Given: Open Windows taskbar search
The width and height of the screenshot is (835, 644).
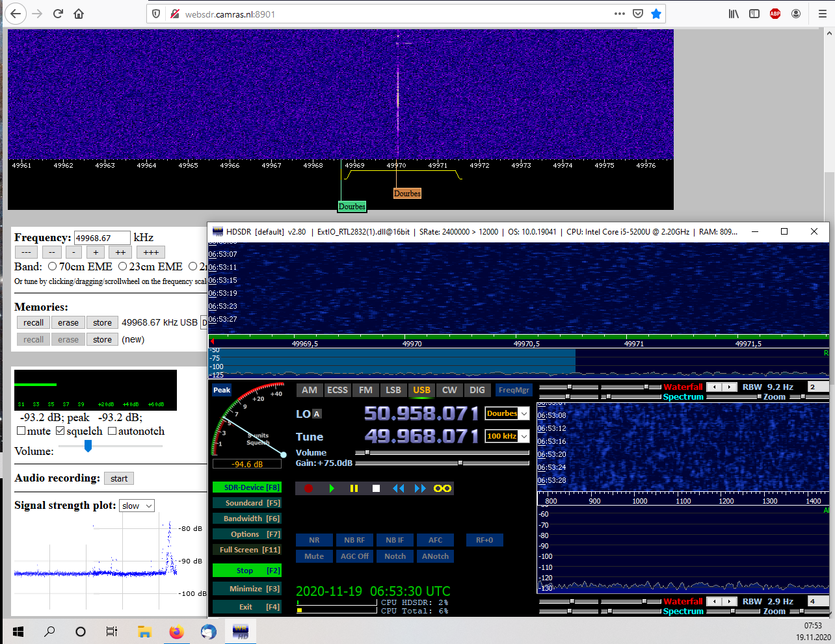Looking at the screenshot, I should (49, 631).
